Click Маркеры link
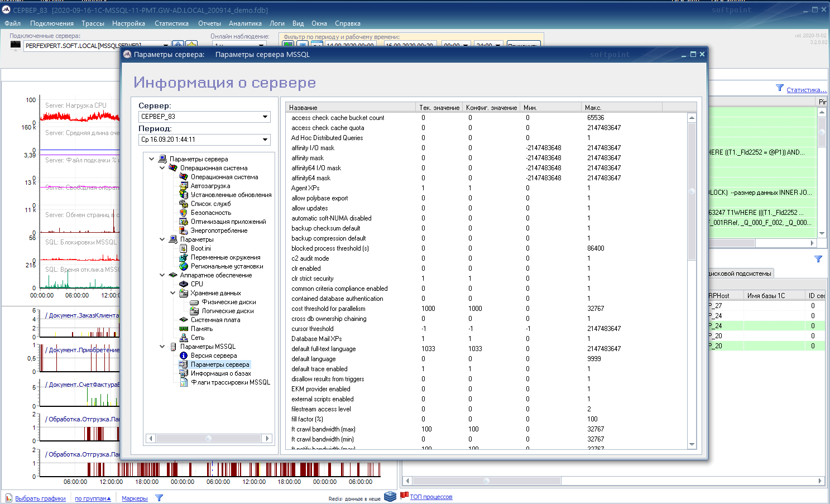Viewport: 830px width, 504px height. 135,498
